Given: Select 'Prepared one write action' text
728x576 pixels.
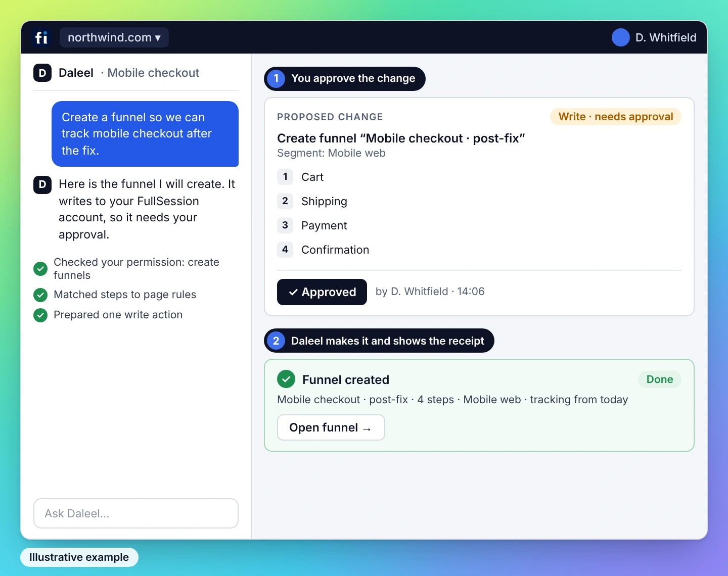Looking at the screenshot, I should point(118,315).
